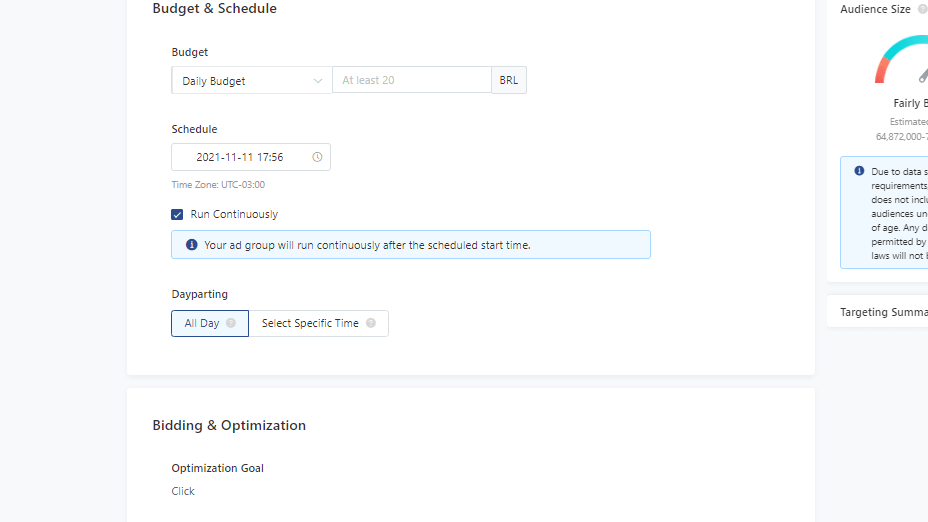This screenshot has width=928, height=522.
Task: Expand the budget type chevron arrow
Action: [318, 81]
